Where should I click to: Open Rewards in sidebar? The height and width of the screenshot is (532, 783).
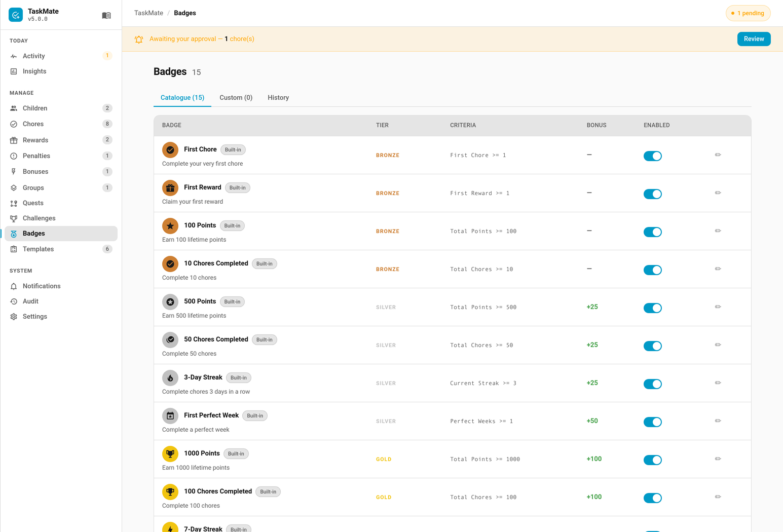coord(61,140)
